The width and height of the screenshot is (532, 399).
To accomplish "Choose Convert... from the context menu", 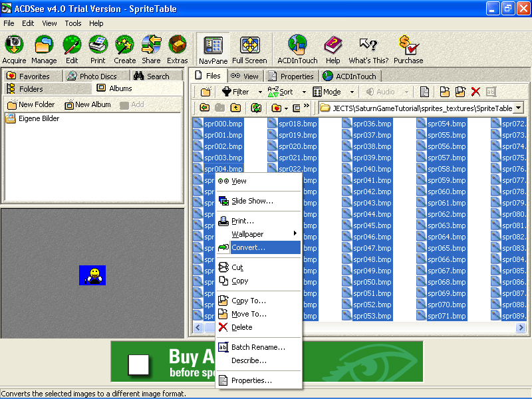I will (248, 247).
